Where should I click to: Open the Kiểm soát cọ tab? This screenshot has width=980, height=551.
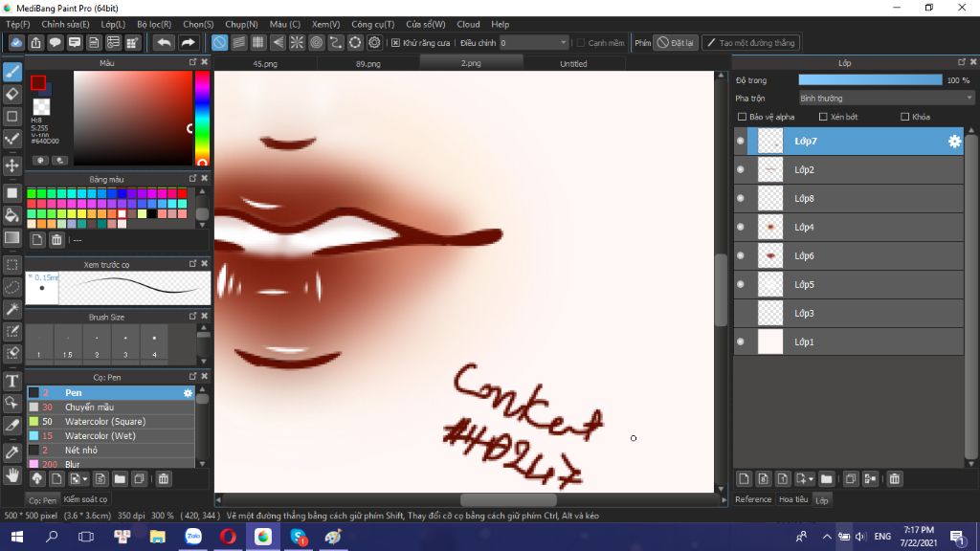85,499
